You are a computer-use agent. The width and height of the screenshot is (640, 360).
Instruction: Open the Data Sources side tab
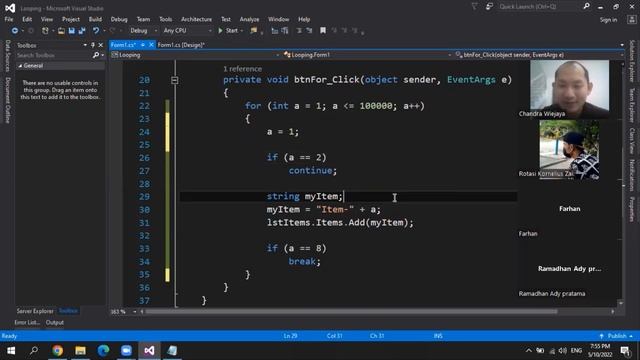tap(7, 56)
